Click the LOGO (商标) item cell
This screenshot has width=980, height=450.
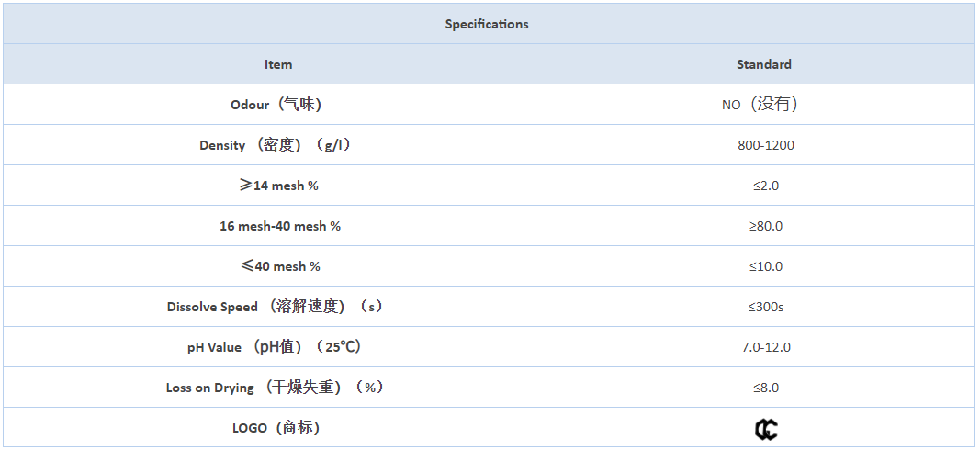(x=278, y=428)
